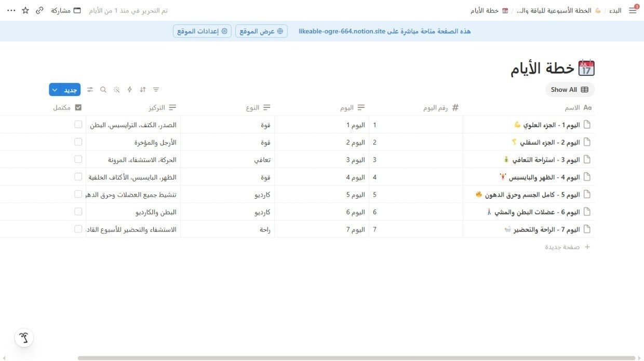Go to البدء in the breadcrumb

coord(615,10)
